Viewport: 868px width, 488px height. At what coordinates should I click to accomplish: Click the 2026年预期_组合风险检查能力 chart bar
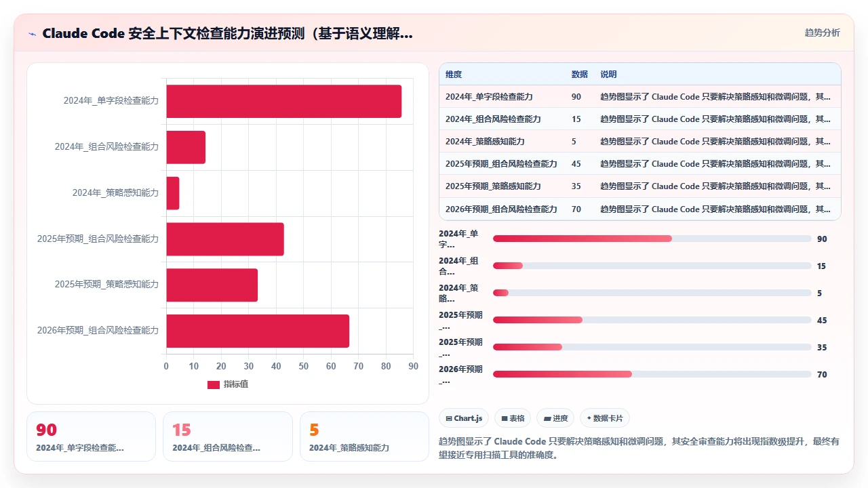pyautogui.click(x=258, y=331)
